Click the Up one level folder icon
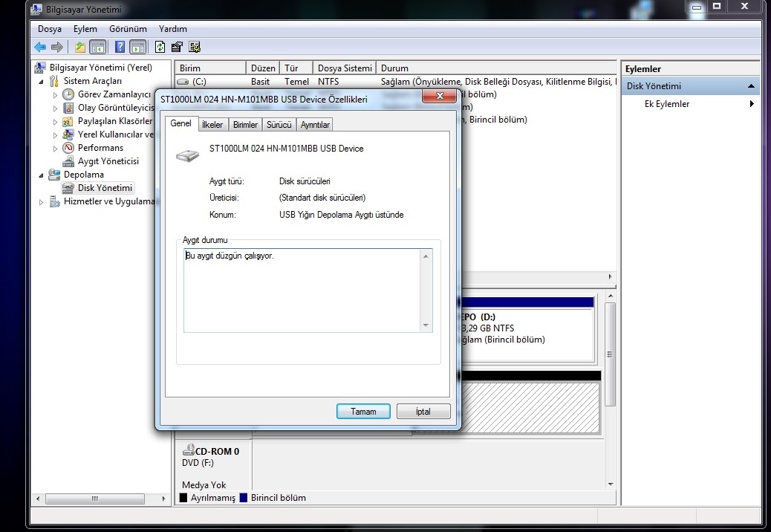Viewport: 771px width, 532px height. click(79, 48)
